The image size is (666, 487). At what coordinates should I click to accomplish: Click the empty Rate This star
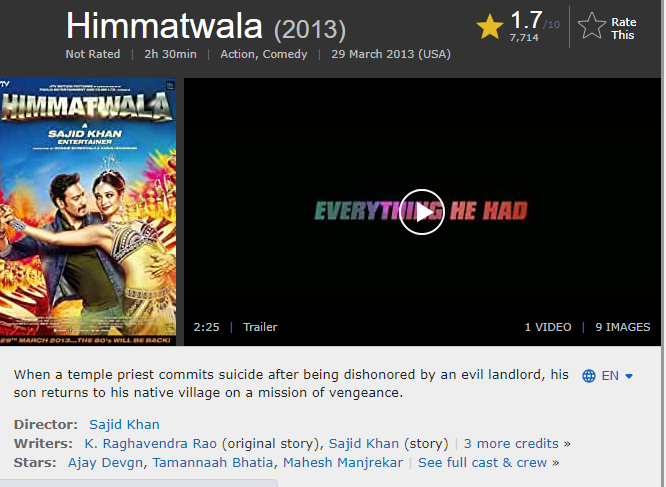592,26
